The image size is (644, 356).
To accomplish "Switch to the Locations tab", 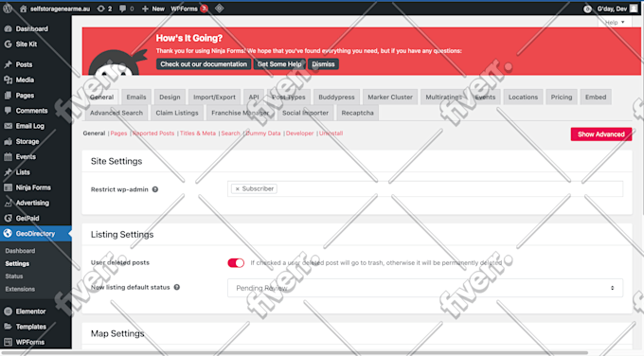I will pos(523,97).
